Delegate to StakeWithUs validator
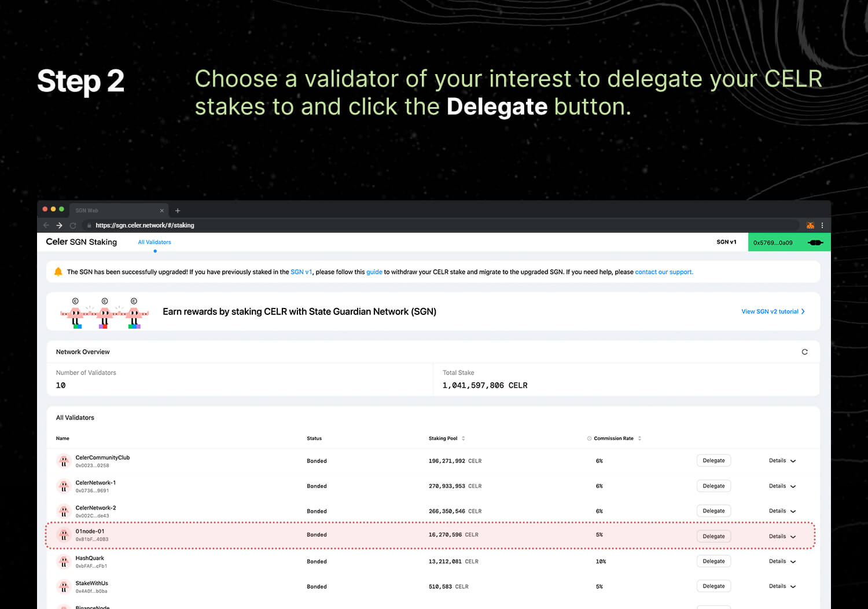Viewport: 868px width, 609px height. tap(713, 586)
